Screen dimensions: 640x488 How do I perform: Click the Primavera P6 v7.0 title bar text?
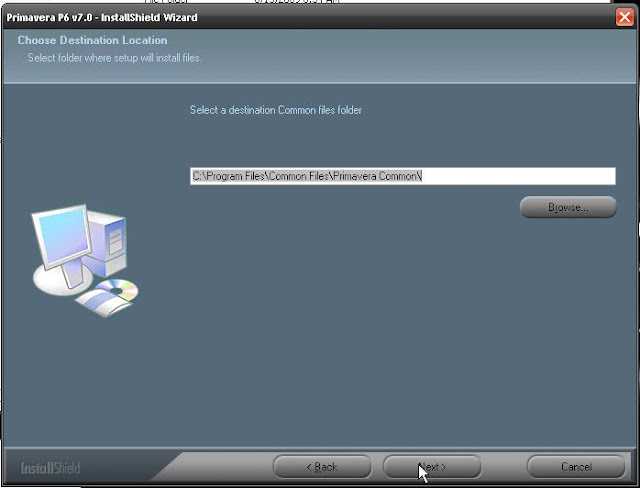(x=102, y=18)
